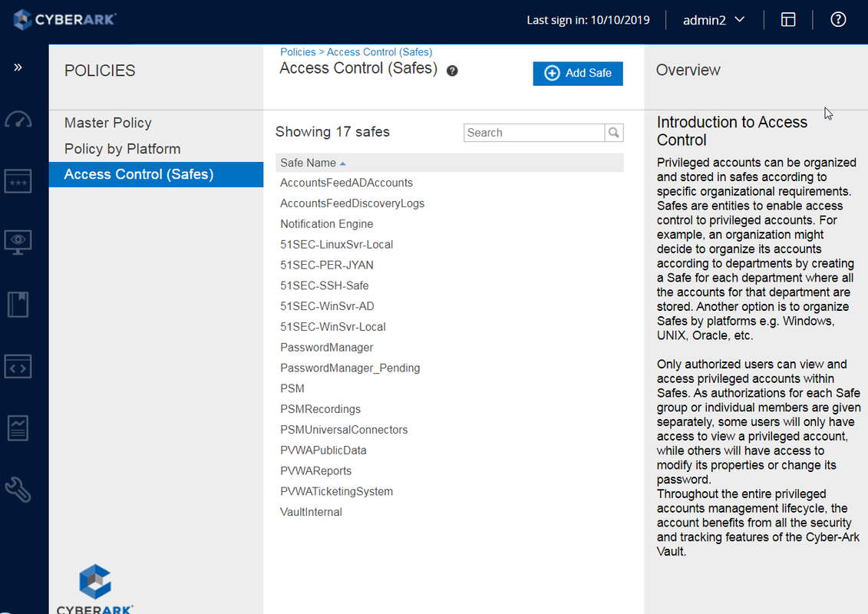Open the Monitoring eye-screen icon in the sidebar
This screenshot has width=868, height=614.
pos(18,243)
